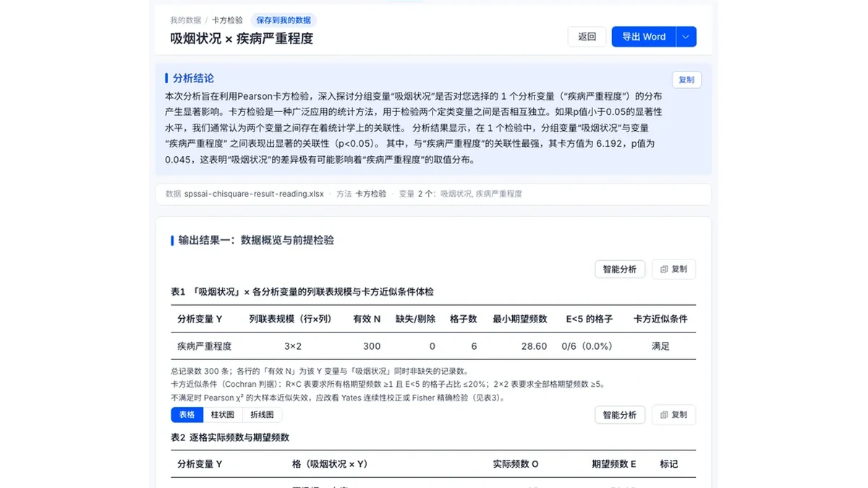Click the 疾病严重程度 cell in 表1
Image resolution: width=868 pixels, height=488 pixels.
[205, 346]
